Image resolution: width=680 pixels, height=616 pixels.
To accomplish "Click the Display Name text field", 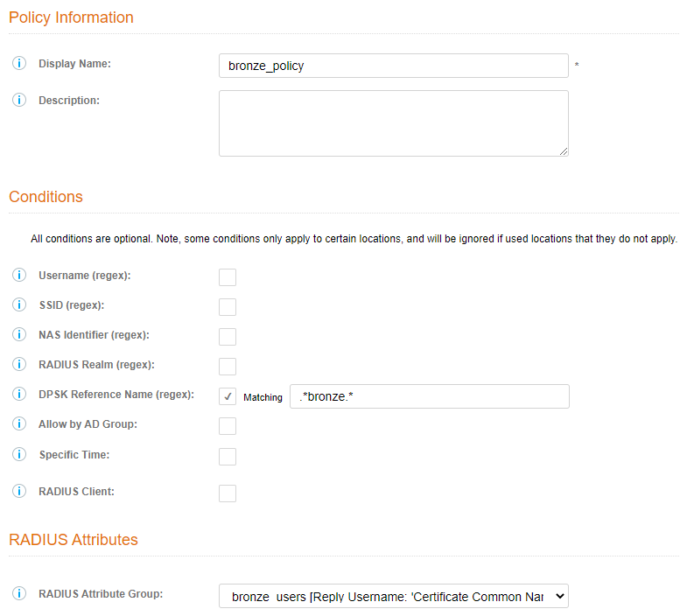I will pos(393,66).
